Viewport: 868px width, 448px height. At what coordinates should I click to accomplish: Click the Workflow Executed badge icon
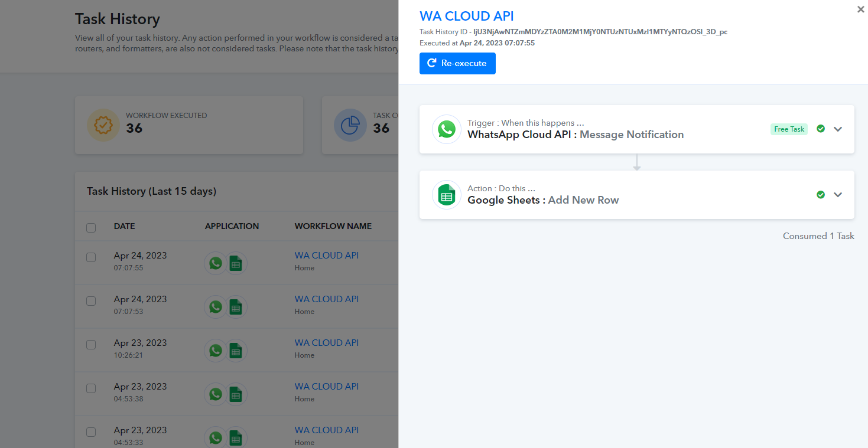(x=103, y=125)
